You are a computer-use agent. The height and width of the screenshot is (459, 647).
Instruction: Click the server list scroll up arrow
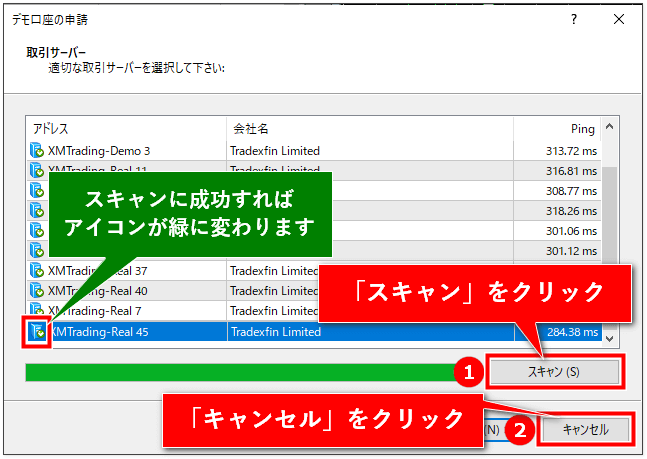609,127
